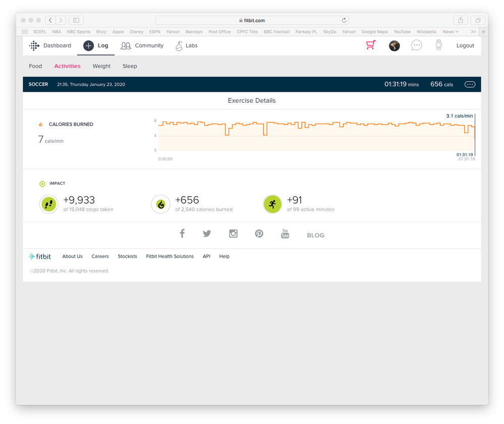
Task: Click Safari back arrow button
Action: tap(50, 20)
